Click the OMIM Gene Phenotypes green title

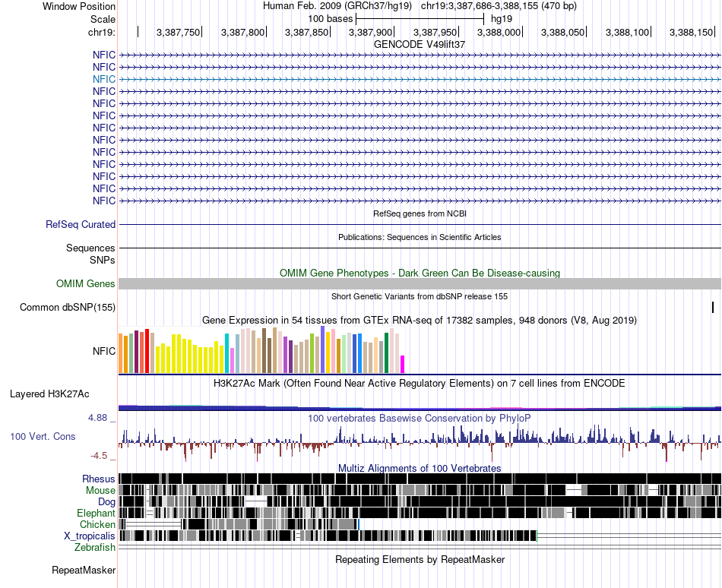click(x=420, y=273)
